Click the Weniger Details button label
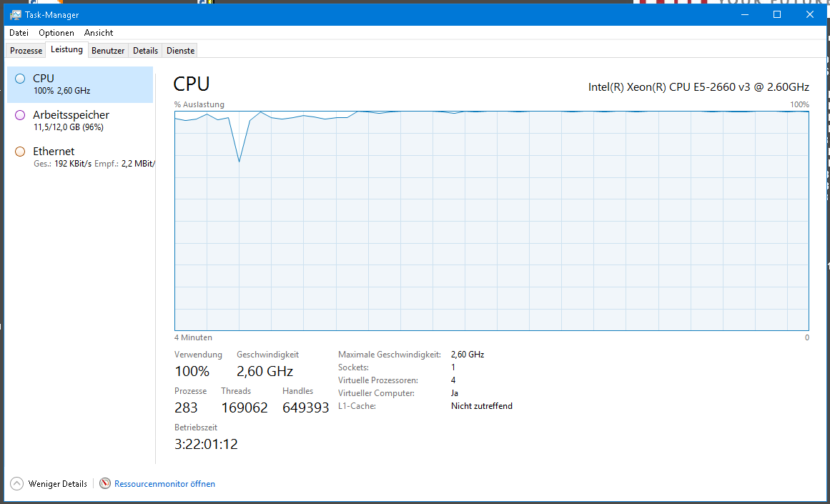 [58, 484]
